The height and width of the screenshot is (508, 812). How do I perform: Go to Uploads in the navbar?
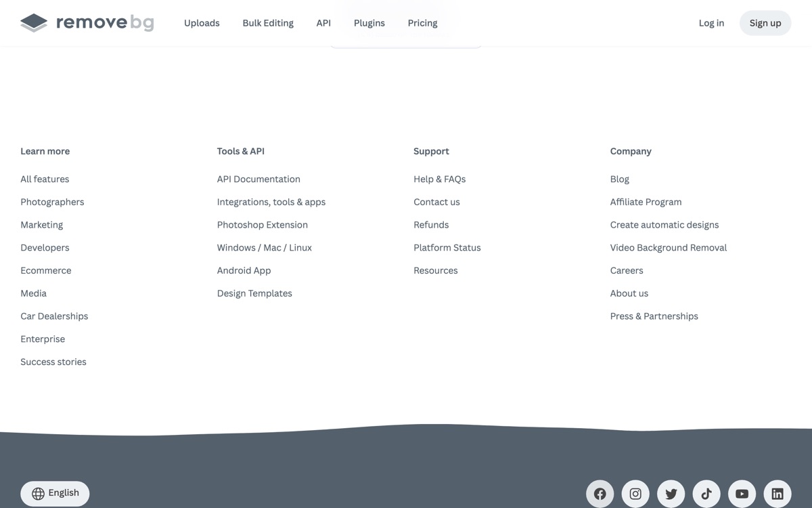pyautogui.click(x=202, y=23)
